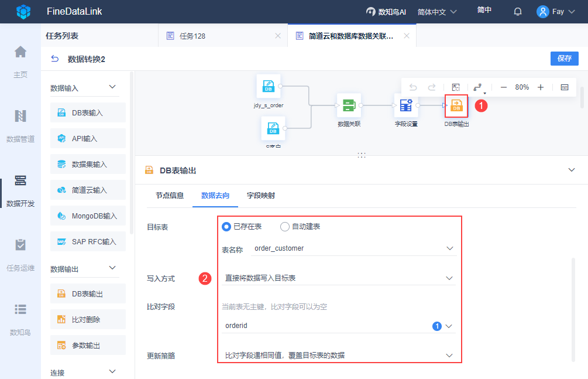Open 数据开发 in the sidebar
The height and width of the screenshot is (379, 588).
(20, 190)
